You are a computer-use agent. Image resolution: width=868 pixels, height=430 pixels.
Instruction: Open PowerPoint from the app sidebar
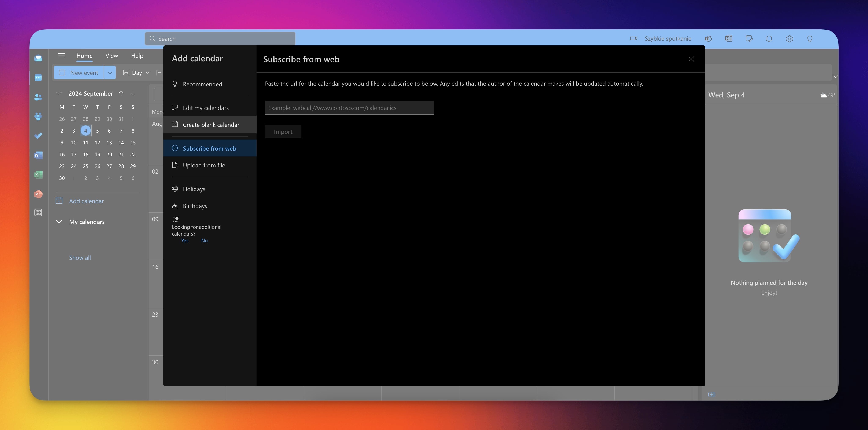click(38, 194)
